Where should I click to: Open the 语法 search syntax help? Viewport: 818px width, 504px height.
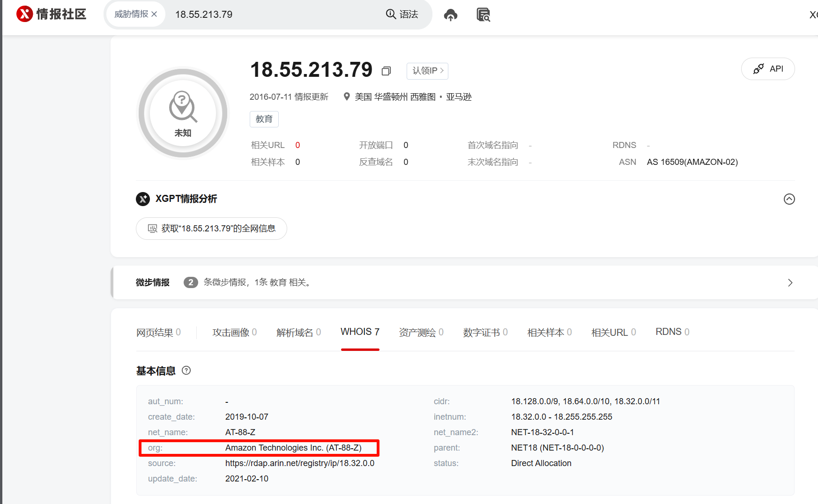tap(402, 14)
